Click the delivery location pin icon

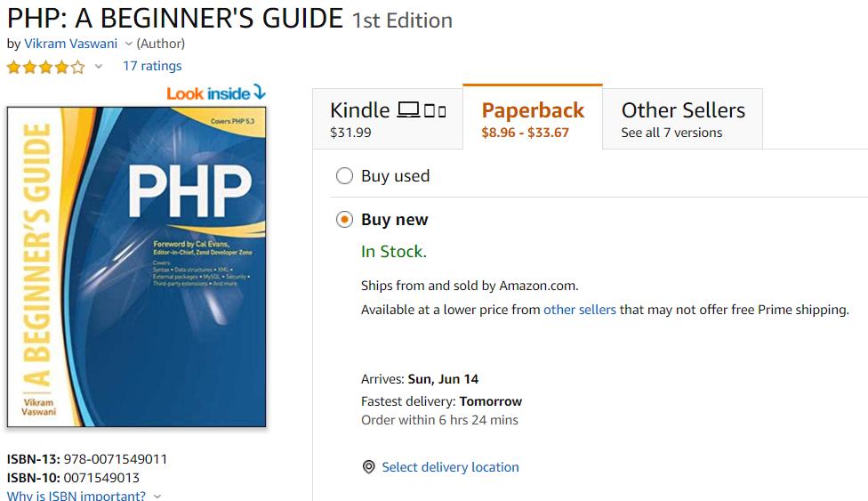pos(369,467)
